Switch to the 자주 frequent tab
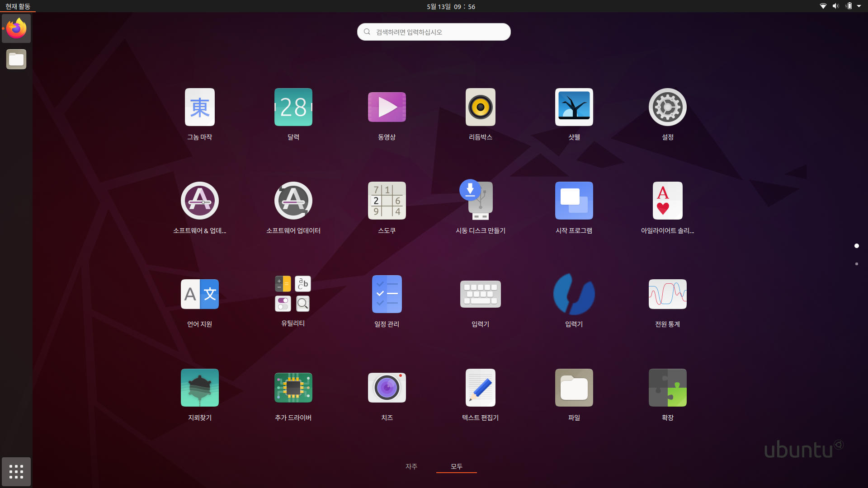 (411, 466)
